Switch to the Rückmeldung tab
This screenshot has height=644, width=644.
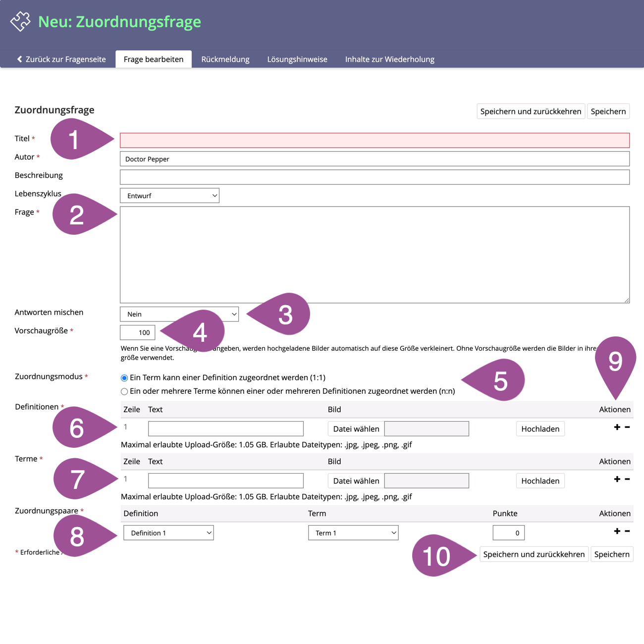225,59
